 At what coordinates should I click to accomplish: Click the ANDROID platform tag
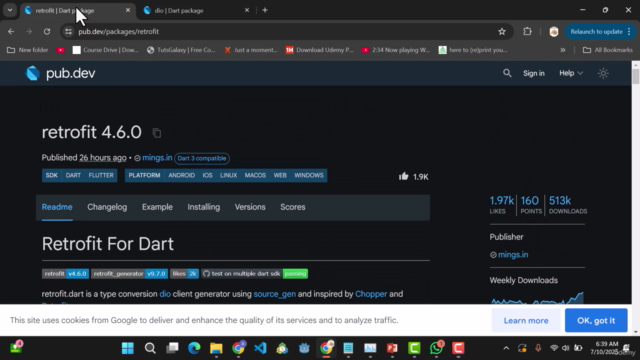(182, 175)
